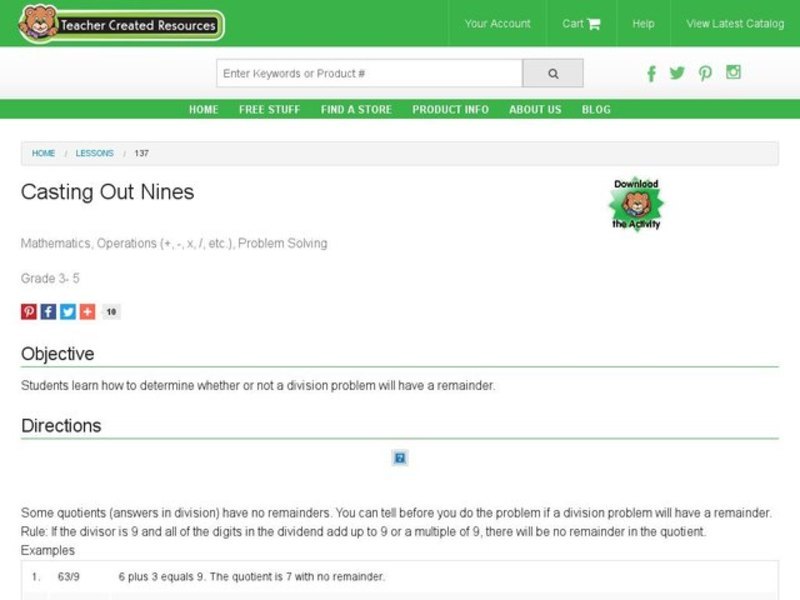Click the magnifying glass search button
800x600 pixels.
pos(552,73)
